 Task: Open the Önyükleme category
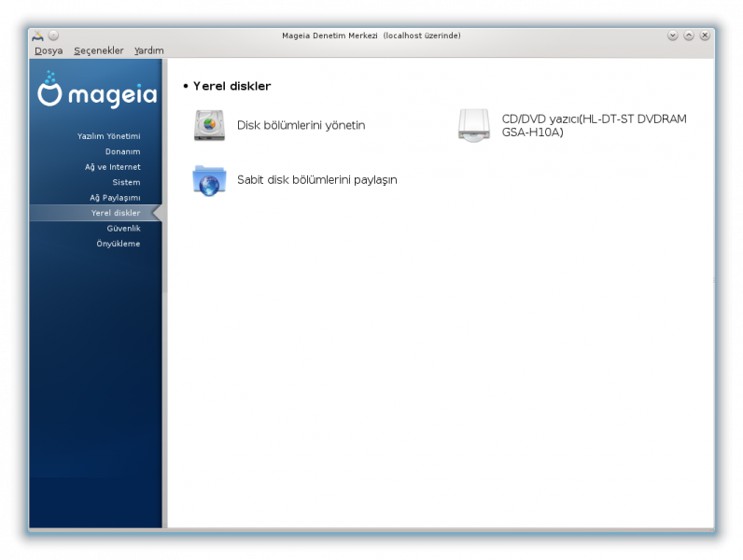pyautogui.click(x=118, y=244)
